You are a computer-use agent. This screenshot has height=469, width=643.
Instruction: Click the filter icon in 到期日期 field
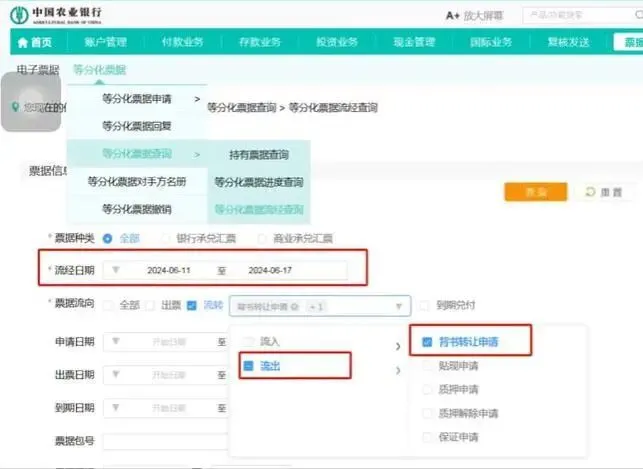[116, 408]
